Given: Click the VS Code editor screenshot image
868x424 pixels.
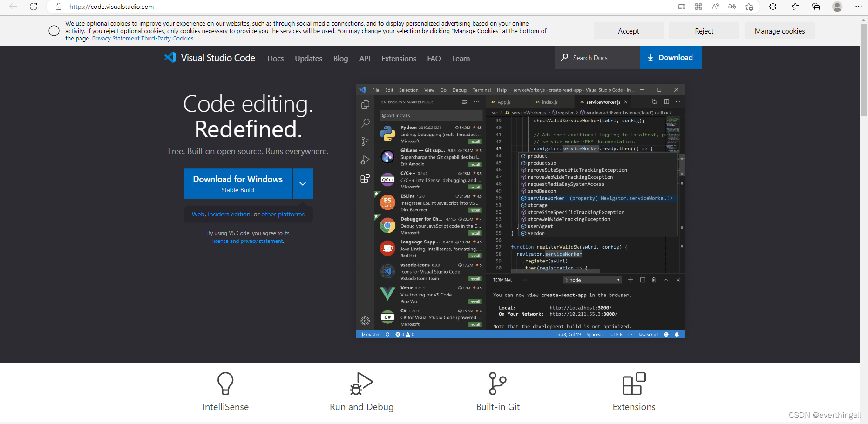Looking at the screenshot, I should (x=520, y=211).
